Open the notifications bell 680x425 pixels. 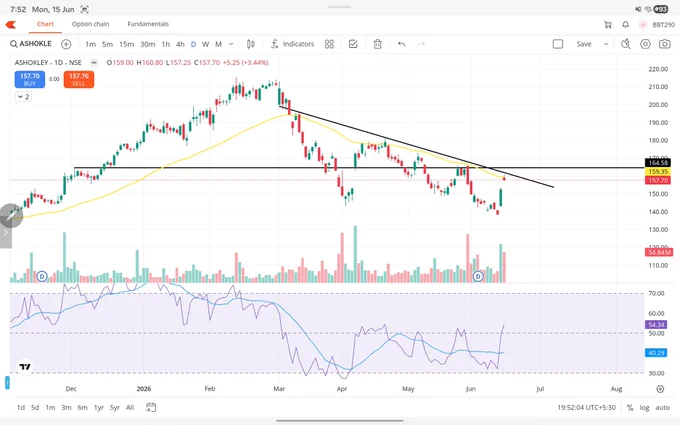pyautogui.click(x=625, y=25)
